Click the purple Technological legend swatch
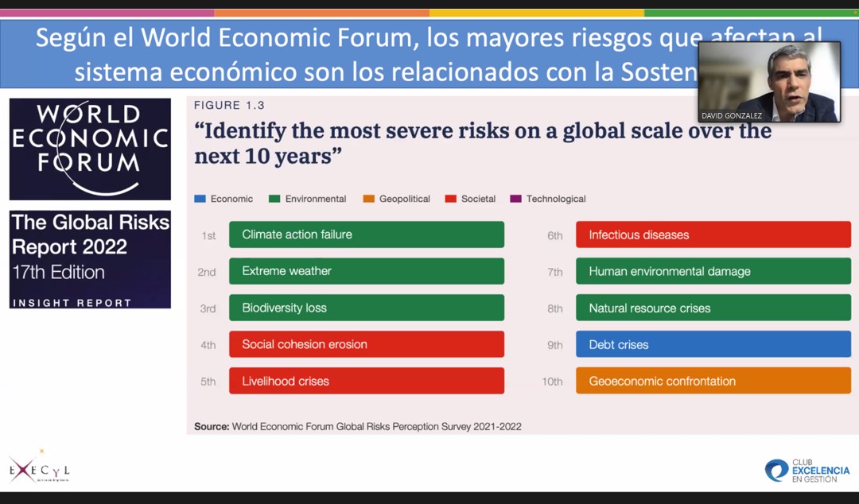The width and height of the screenshot is (859, 504). 515,199
